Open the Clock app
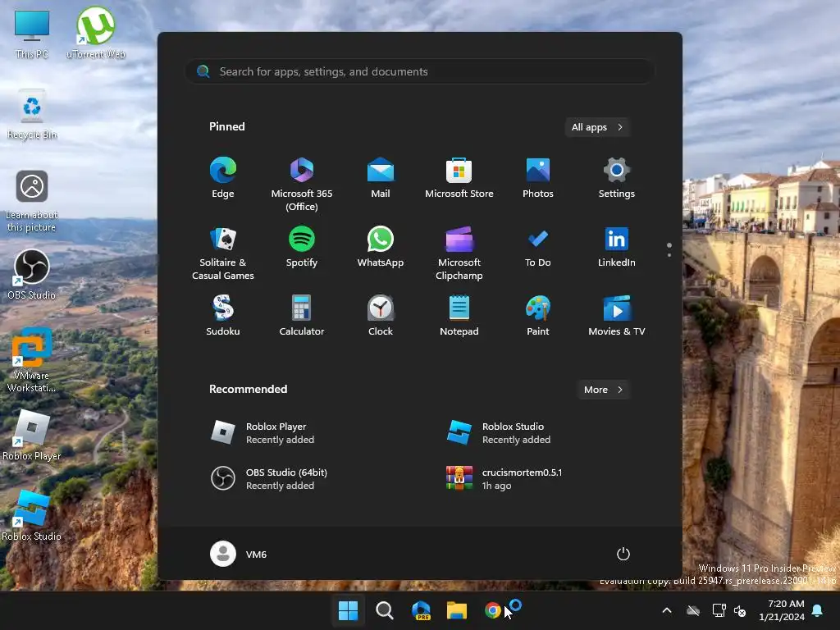 pos(381,316)
